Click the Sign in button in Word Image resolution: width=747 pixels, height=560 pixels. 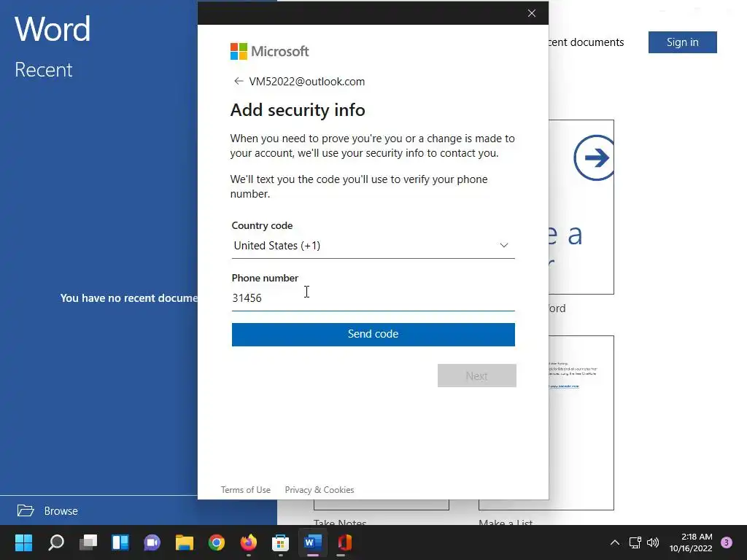coord(682,42)
